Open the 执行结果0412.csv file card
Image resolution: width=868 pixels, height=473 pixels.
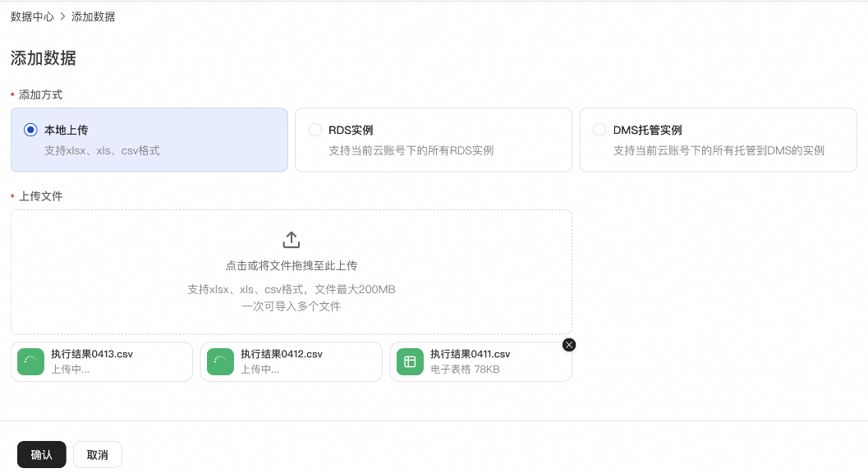tap(292, 361)
